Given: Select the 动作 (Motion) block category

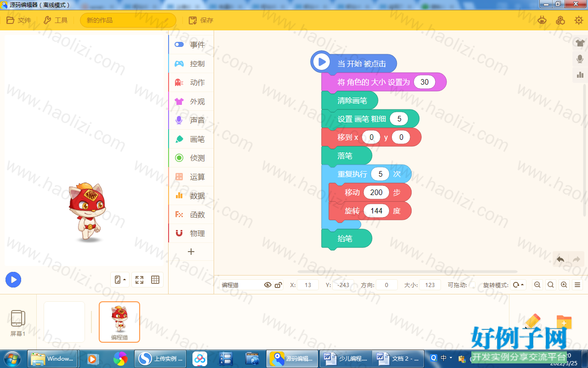Looking at the screenshot, I should [x=191, y=82].
